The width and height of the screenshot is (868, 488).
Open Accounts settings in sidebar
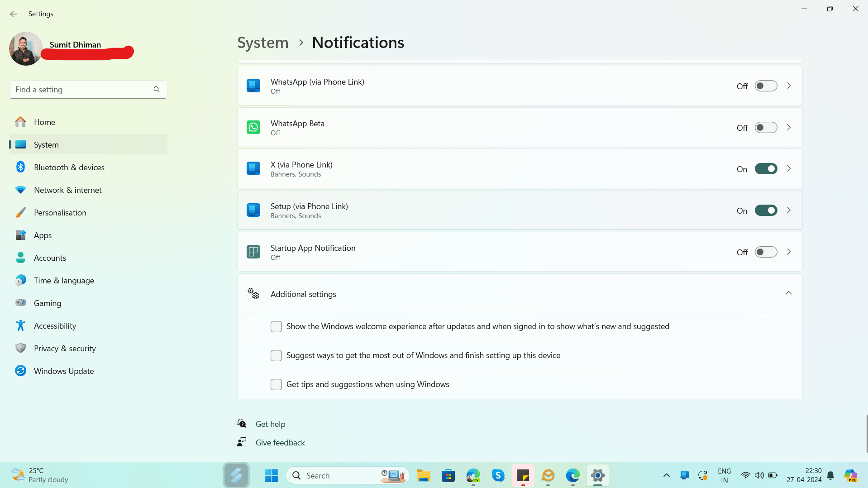(x=88, y=258)
